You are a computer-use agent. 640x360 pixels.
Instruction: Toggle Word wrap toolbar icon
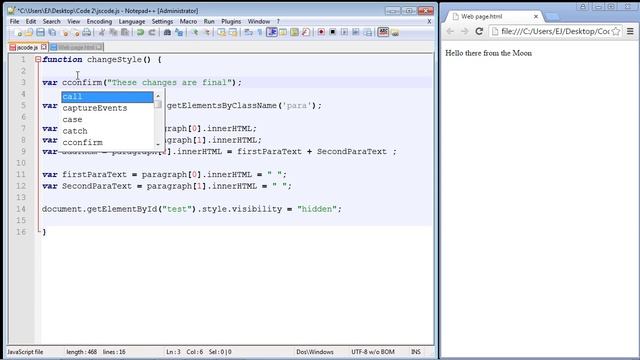click(249, 32)
